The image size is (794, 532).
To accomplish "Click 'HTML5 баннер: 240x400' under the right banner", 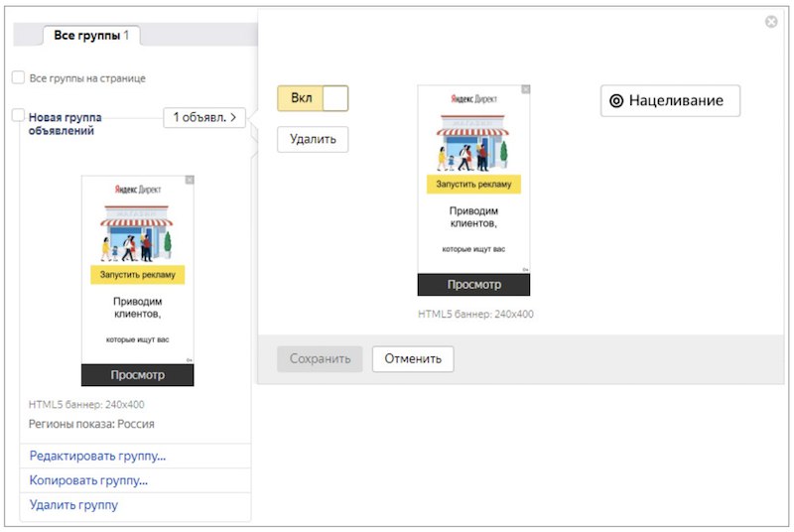I will 475,314.
